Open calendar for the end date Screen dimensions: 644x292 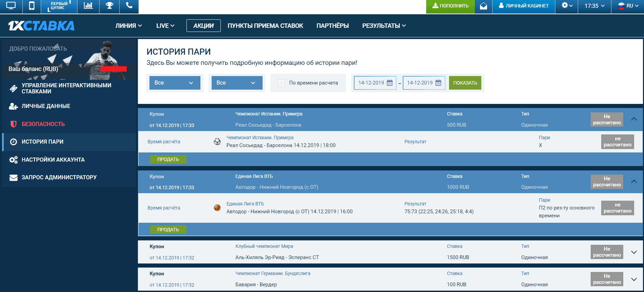tap(438, 83)
